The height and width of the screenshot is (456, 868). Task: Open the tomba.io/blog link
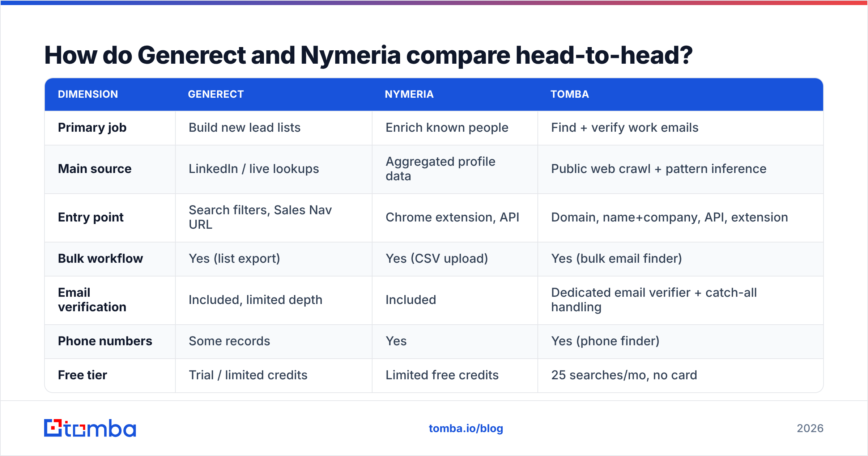466,428
